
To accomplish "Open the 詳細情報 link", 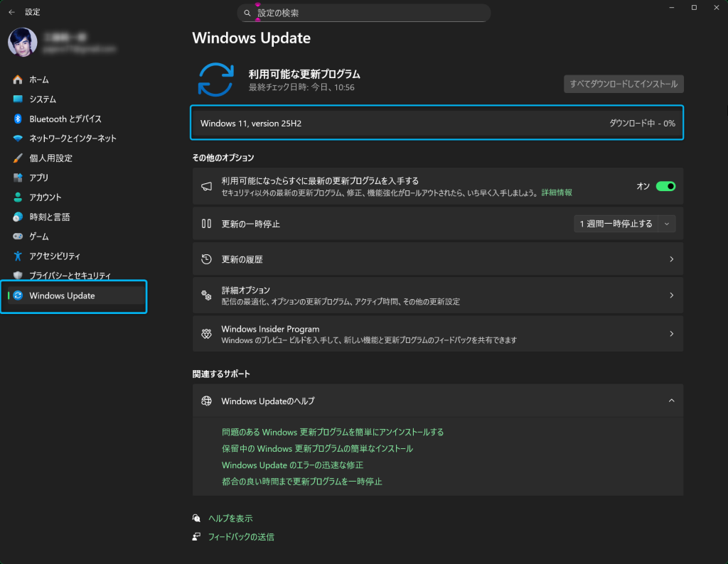I will (557, 192).
